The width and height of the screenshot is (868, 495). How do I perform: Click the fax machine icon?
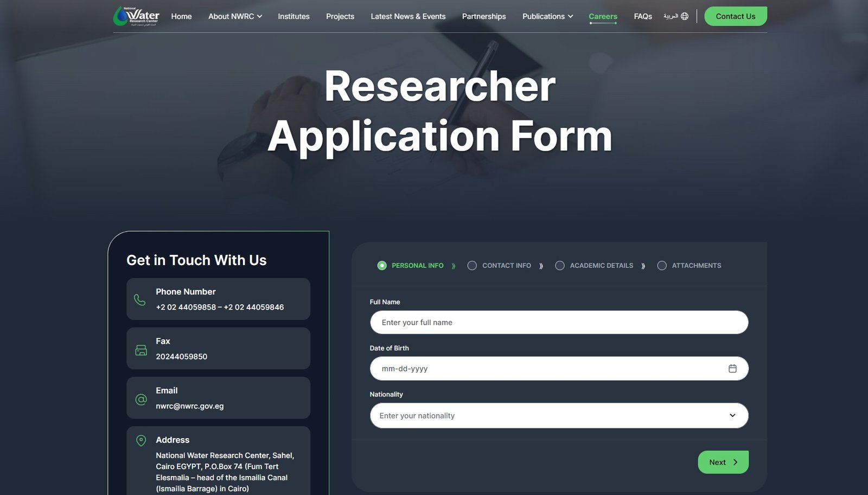141,350
